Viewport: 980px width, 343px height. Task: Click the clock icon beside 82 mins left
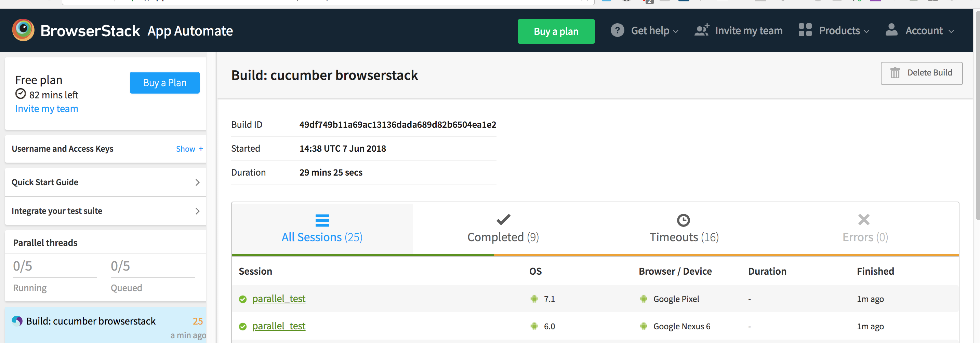pos(21,94)
